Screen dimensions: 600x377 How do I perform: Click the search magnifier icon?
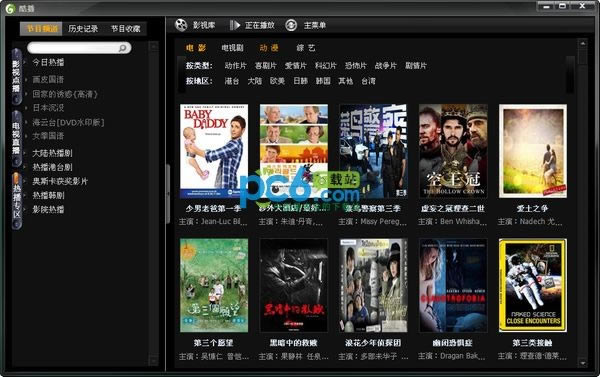pos(122,48)
